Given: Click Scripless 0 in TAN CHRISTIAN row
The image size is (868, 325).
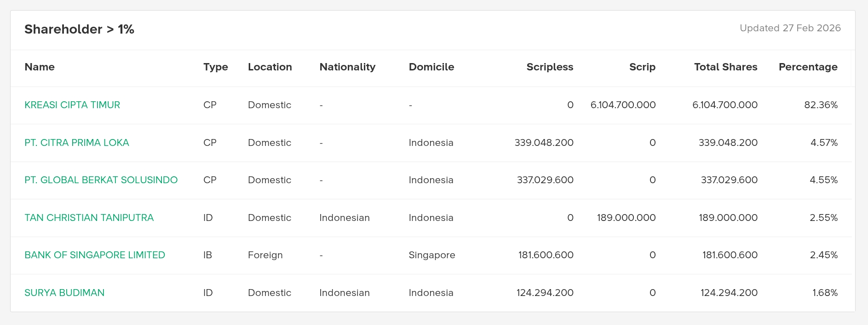Looking at the screenshot, I should point(570,218).
